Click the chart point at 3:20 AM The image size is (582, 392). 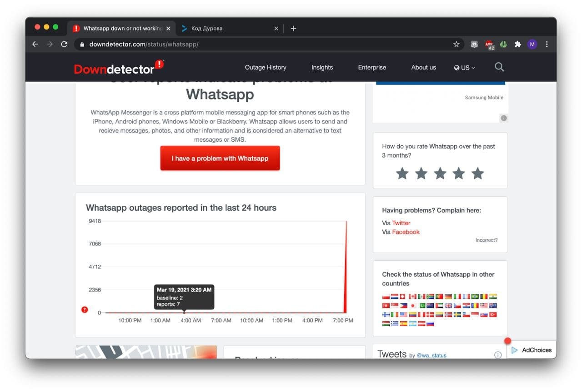[184, 312]
